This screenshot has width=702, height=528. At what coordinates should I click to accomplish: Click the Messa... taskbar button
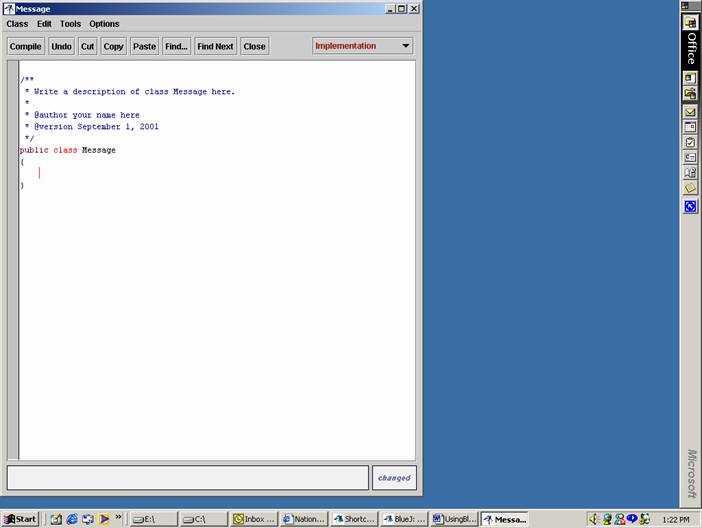coord(505,519)
